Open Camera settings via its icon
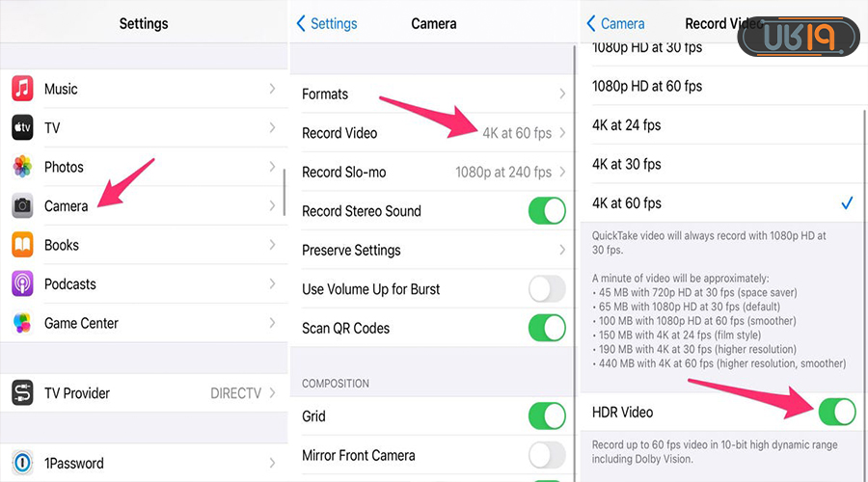The image size is (868, 482). (23, 206)
